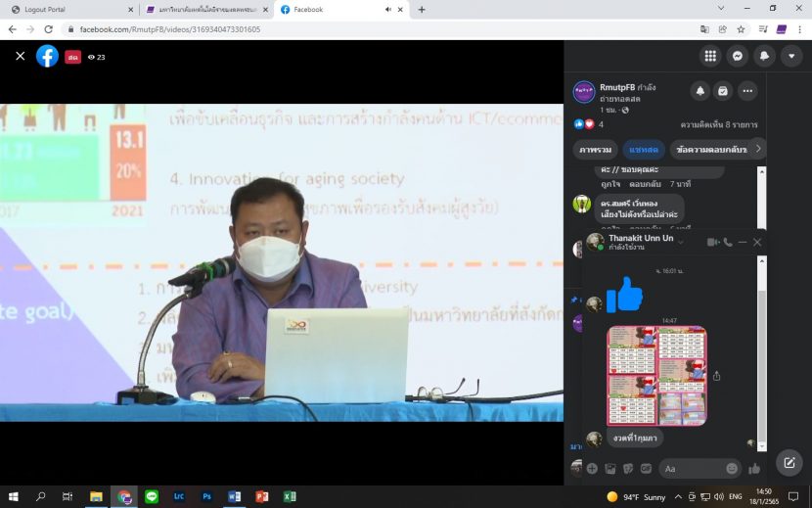Close the Thanakit Unn Un chat window
This screenshot has width=812, height=508.
[x=757, y=242]
